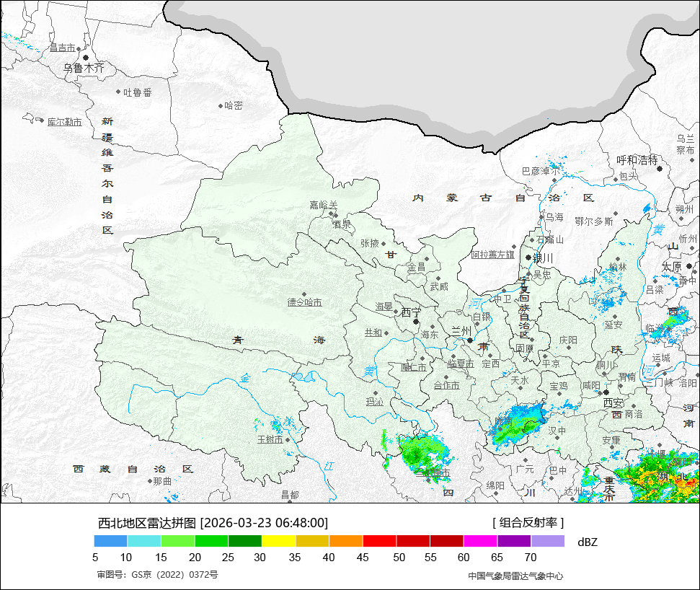700x590 pixels.
Task: Click the magenta 60 dBZ legend swatch
Action: pos(480,542)
